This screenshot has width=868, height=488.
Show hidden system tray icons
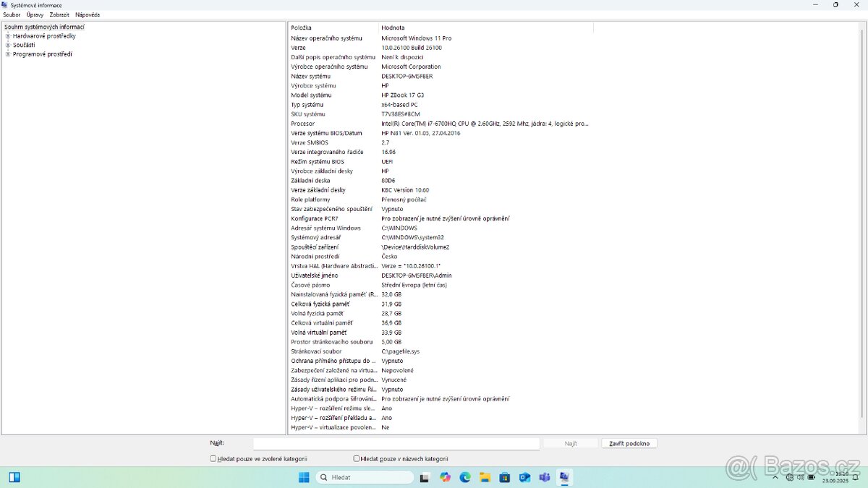(775, 477)
